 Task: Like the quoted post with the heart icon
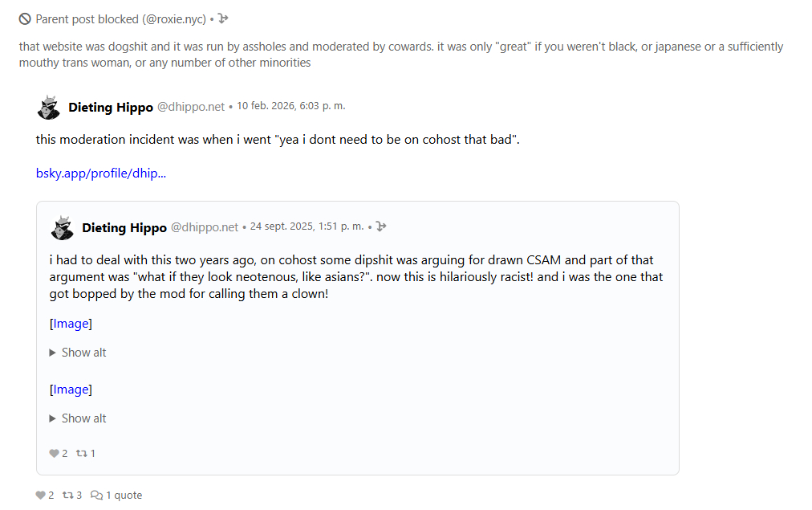click(54, 454)
